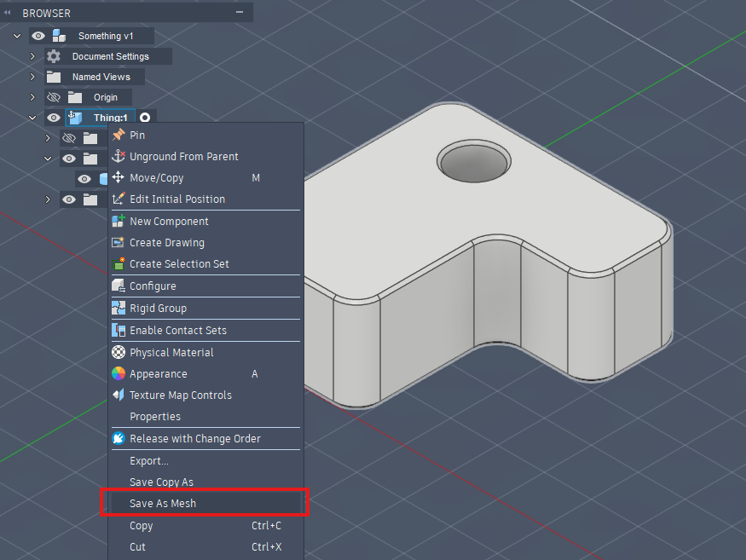Choose Save As Mesh from context menu
This screenshot has width=746, height=560.
point(163,504)
